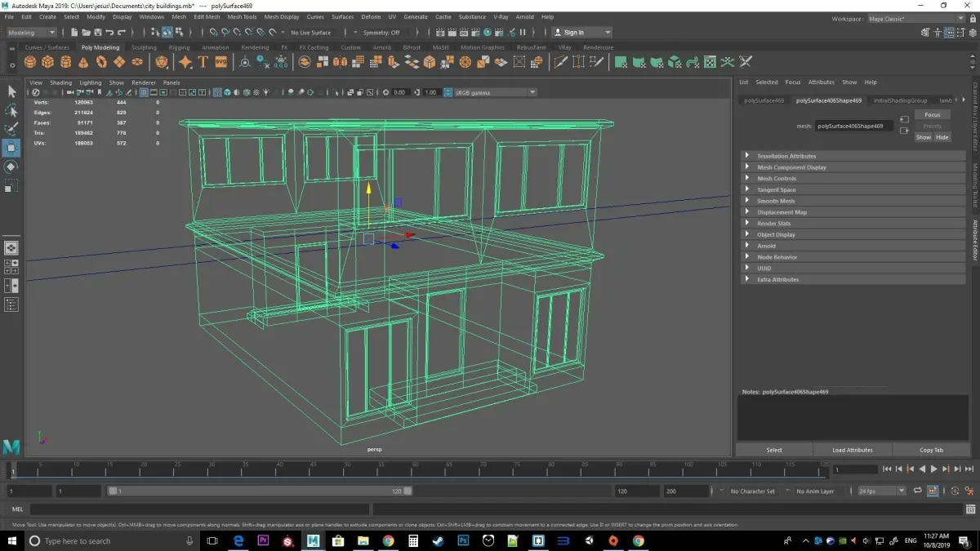This screenshot has width=980, height=551.
Task: Switch to the Sculpting shelf tab
Action: click(x=144, y=47)
